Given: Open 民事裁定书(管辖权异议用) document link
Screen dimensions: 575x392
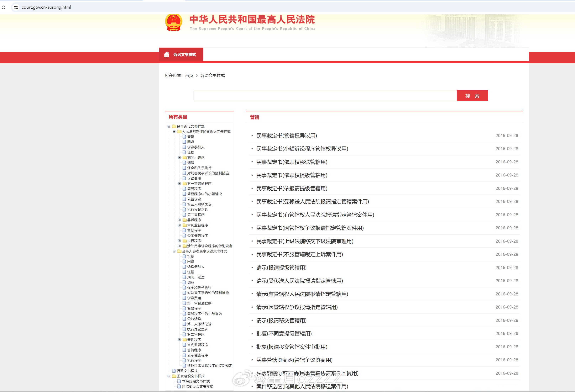Looking at the screenshot, I should click(x=286, y=136).
